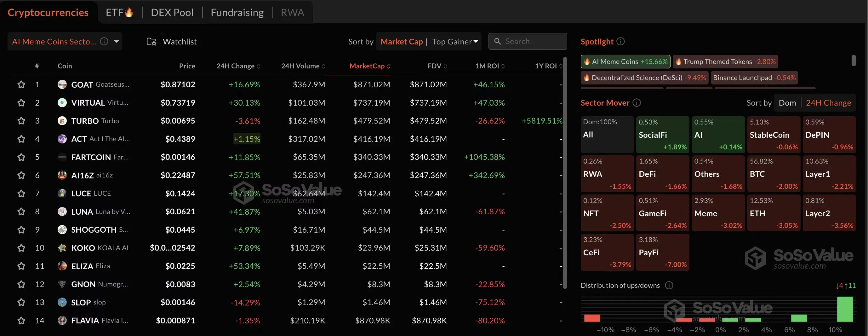This screenshot has height=336, width=868.
Task: Expand the AI Meme Coins Sector dropdown
Action: [x=117, y=42]
